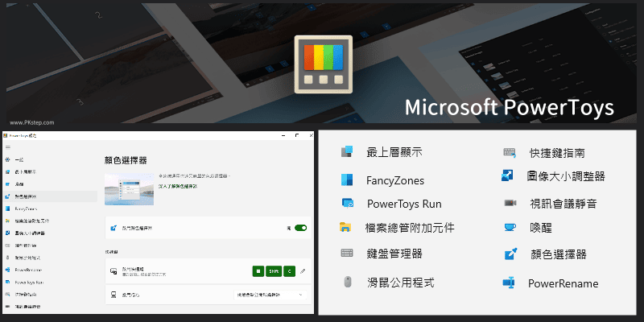Click the PowerRename icon in the feature list
The width and height of the screenshot is (644, 322).
(x=509, y=283)
